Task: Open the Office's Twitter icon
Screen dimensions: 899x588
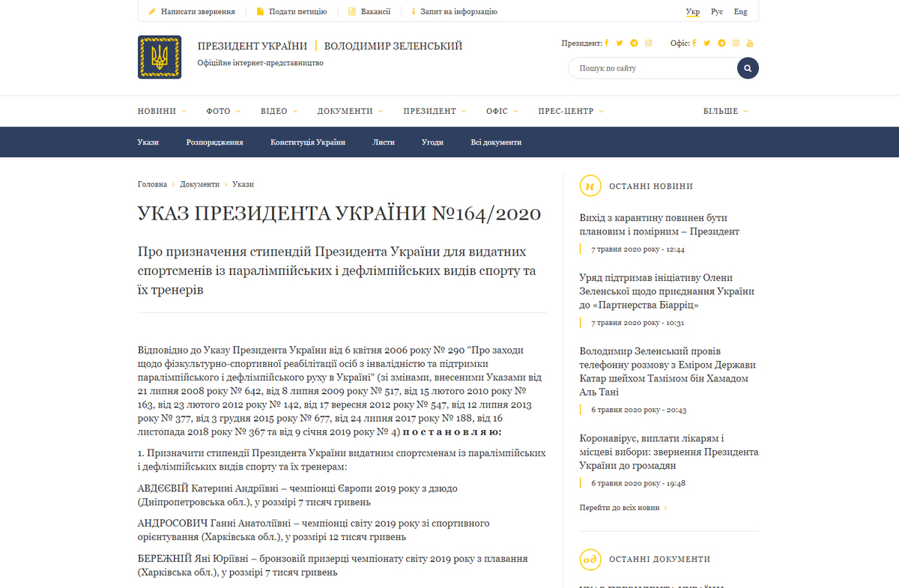Action: click(706, 43)
